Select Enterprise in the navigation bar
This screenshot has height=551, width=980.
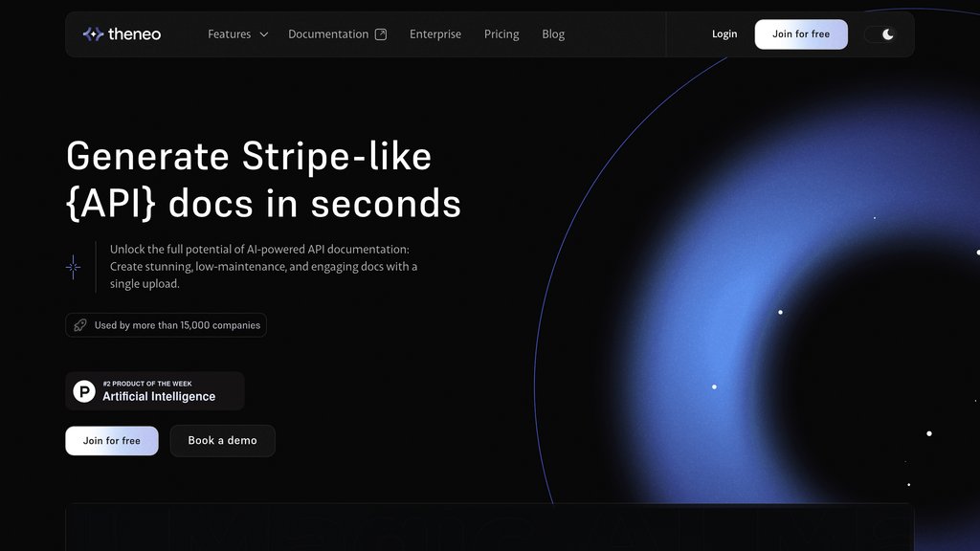(435, 33)
